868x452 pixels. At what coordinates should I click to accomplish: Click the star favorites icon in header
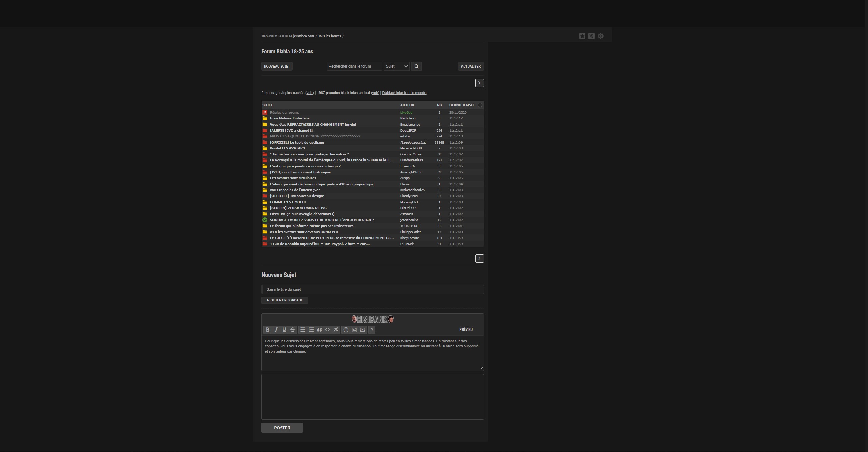pyautogui.click(x=582, y=36)
